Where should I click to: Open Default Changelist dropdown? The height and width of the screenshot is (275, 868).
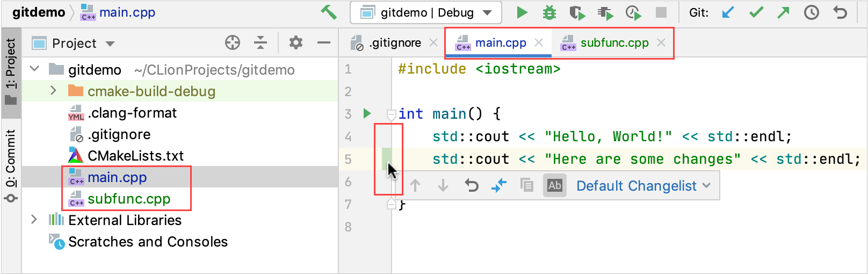643,186
